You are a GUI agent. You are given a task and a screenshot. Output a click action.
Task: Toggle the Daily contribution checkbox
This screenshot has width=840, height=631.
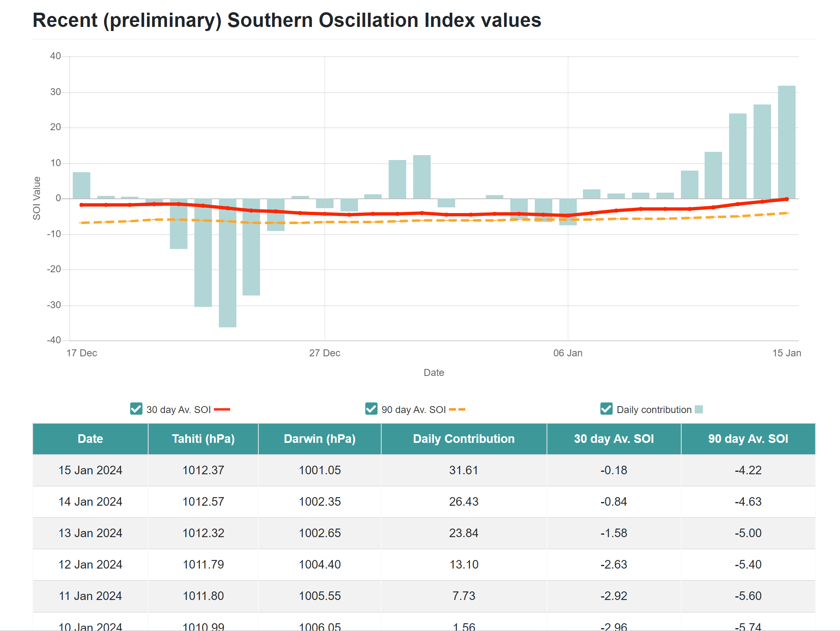pos(606,409)
